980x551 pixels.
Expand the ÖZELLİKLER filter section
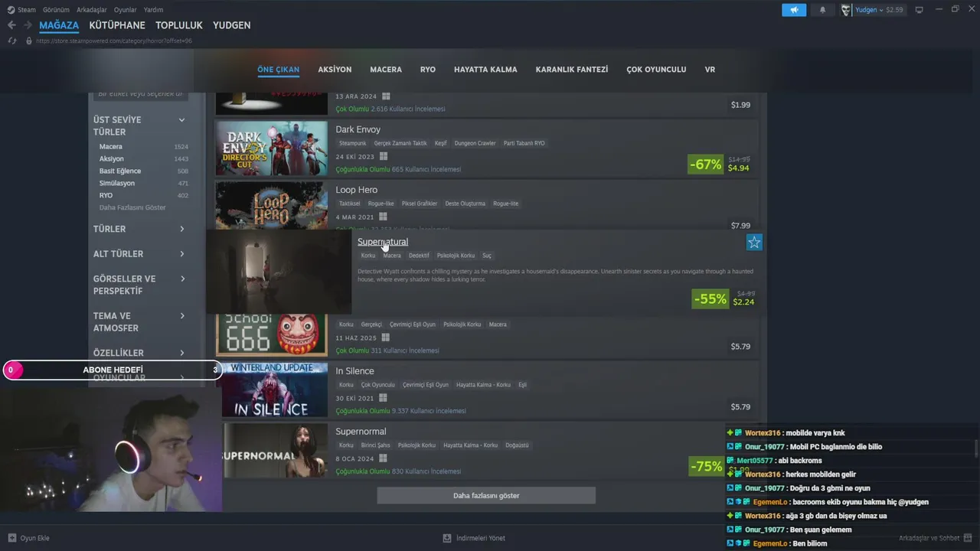point(181,353)
